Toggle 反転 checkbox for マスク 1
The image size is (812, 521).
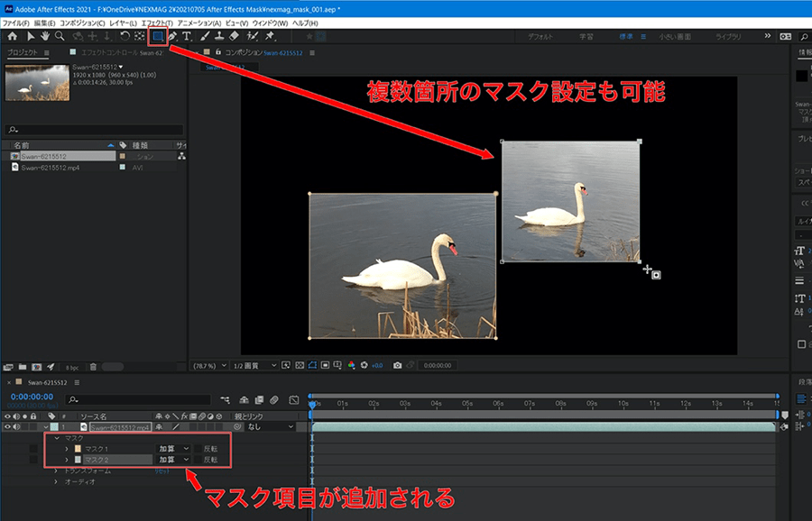click(x=197, y=449)
